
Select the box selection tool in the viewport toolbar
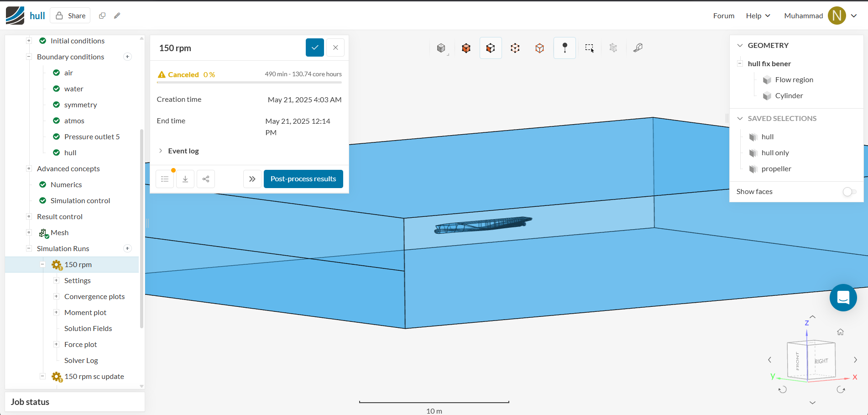click(x=589, y=47)
